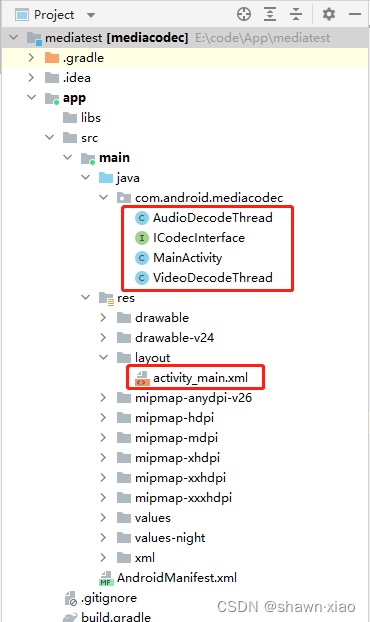Expand the drawable folder
Viewport: 370px width, 622px height.
(x=104, y=317)
